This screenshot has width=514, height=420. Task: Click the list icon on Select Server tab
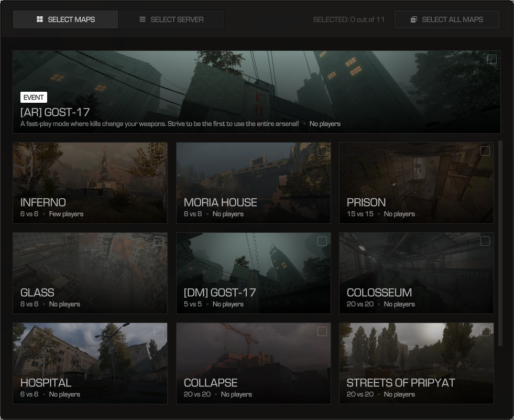point(142,19)
